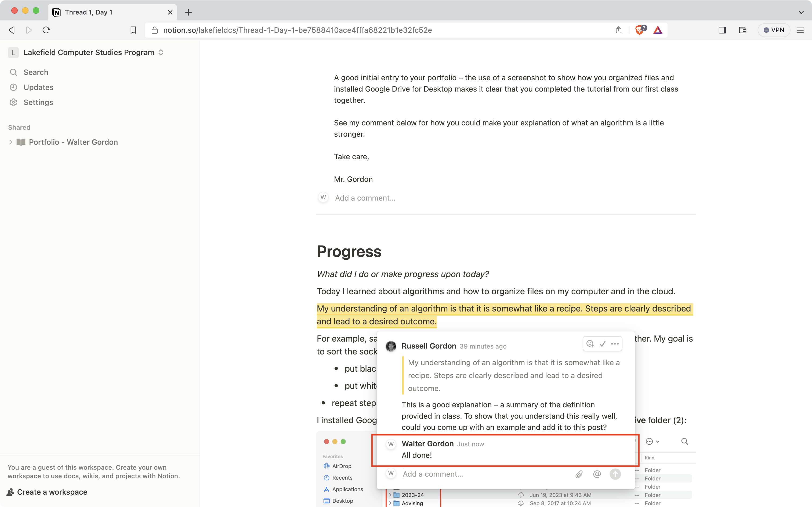This screenshot has width=812, height=507.
Task: Click the reply comment input field
Action: click(x=483, y=474)
